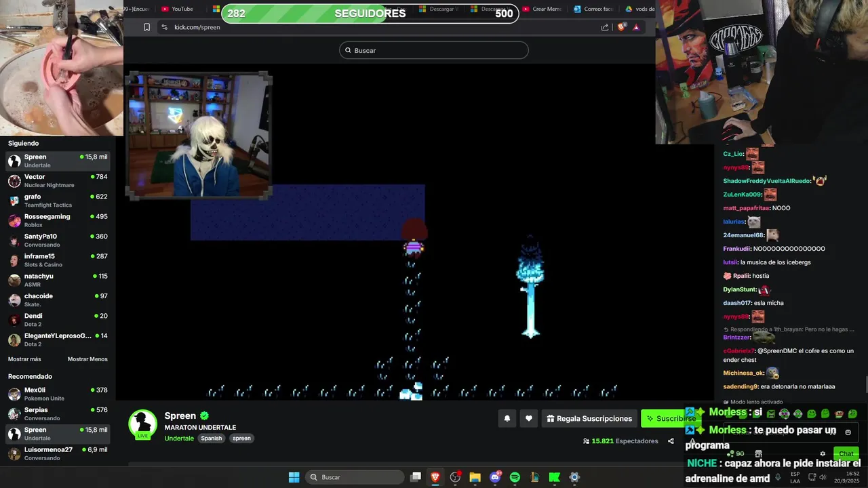Click the streamer webcam overlay in video

[x=199, y=136]
